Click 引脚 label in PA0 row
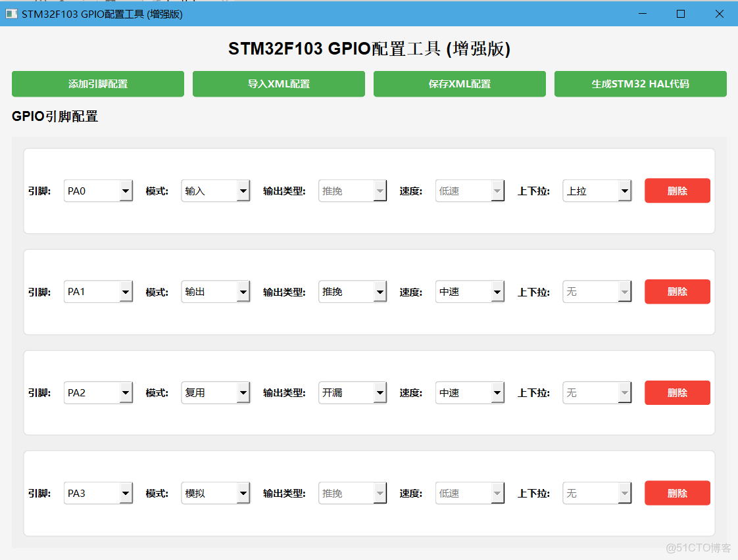Screen dimensions: 738x560 pyautogui.click(x=39, y=191)
